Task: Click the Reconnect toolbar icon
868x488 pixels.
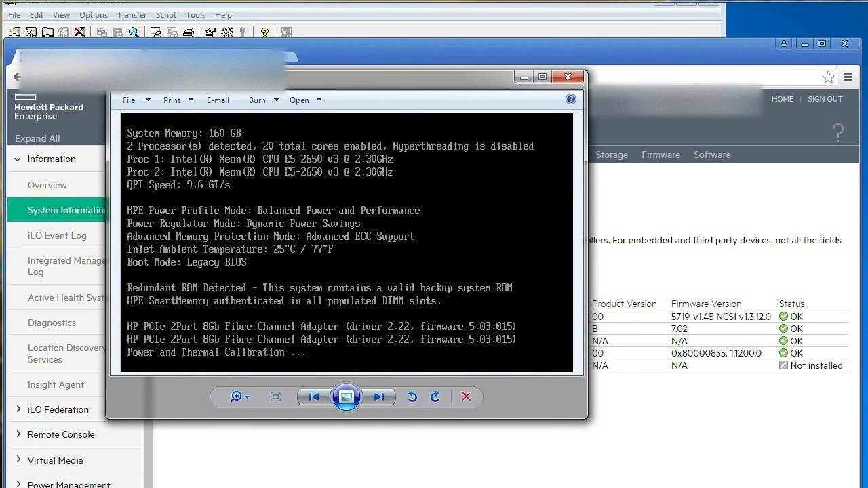Action: click(x=64, y=32)
